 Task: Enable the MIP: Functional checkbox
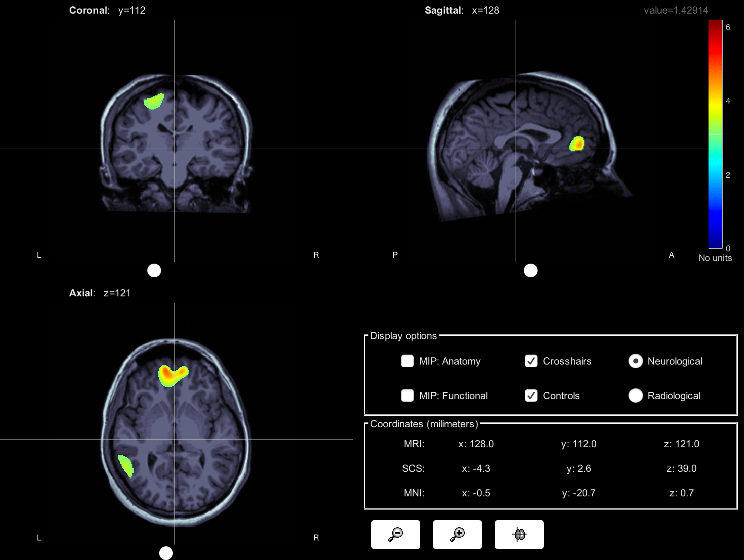coord(407,395)
